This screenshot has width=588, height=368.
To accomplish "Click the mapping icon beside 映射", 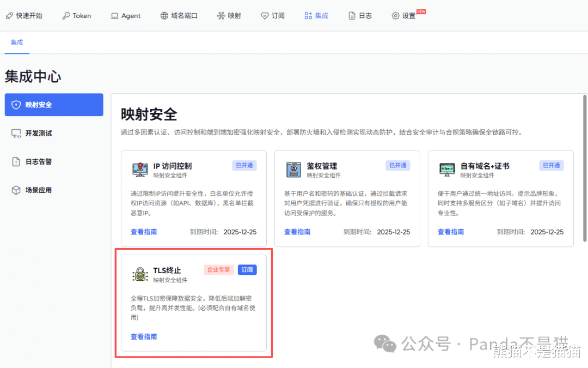I will point(221,16).
